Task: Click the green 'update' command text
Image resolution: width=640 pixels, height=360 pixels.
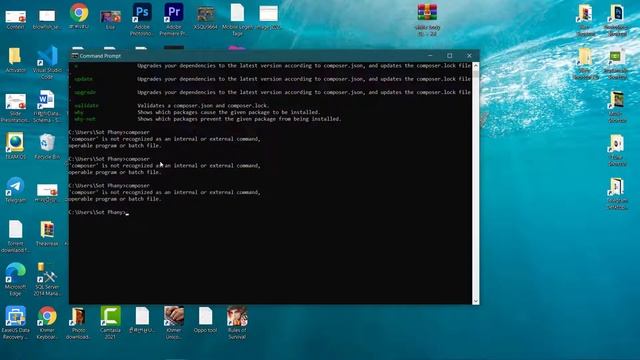Action: (x=84, y=79)
